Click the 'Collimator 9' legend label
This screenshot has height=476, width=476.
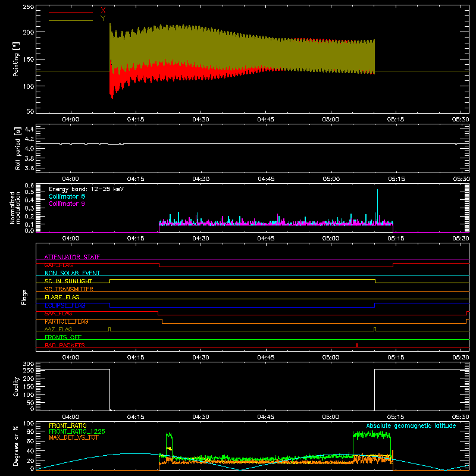(67, 203)
